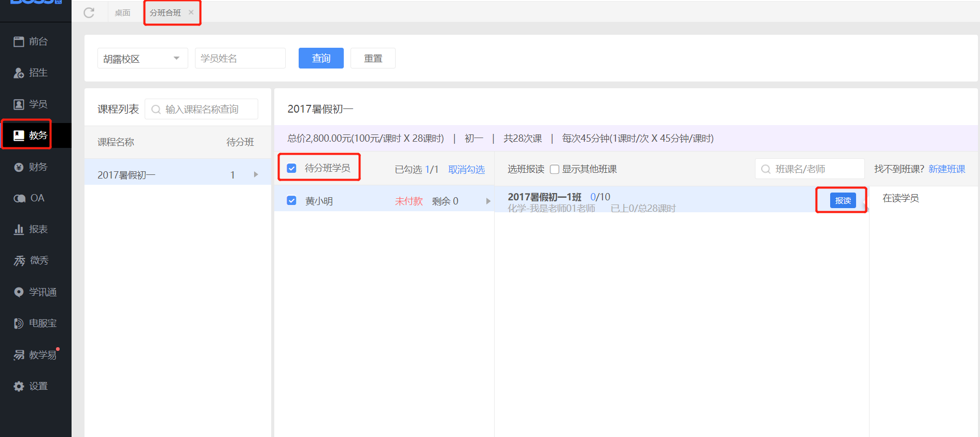
Task: Open the 学讯通 sidebar icon
Action: 19,292
